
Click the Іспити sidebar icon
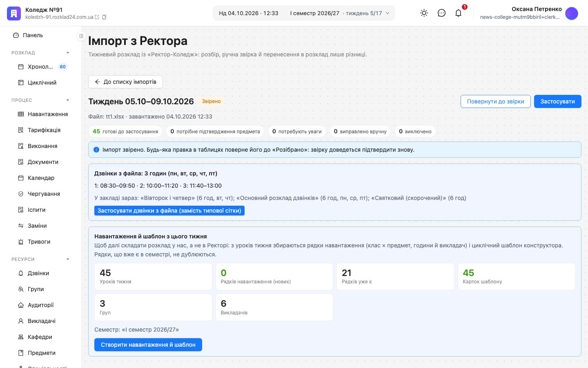pyautogui.click(x=21, y=210)
